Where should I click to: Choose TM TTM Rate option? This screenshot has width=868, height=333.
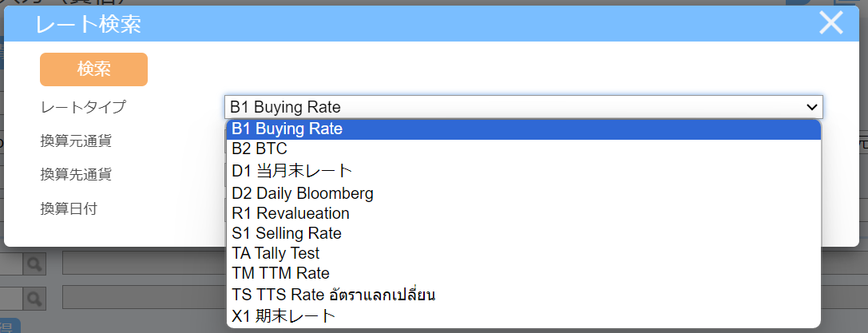(x=523, y=272)
